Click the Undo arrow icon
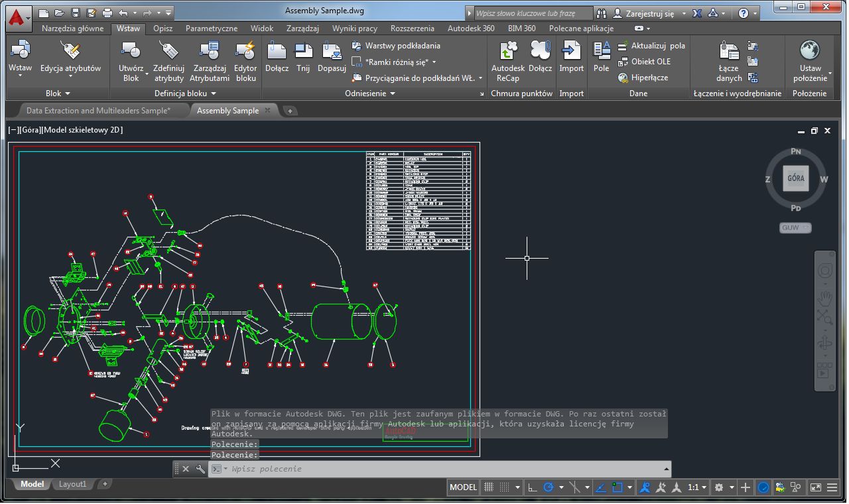Image resolution: width=849 pixels, height=504 pixels. point(123,13)
